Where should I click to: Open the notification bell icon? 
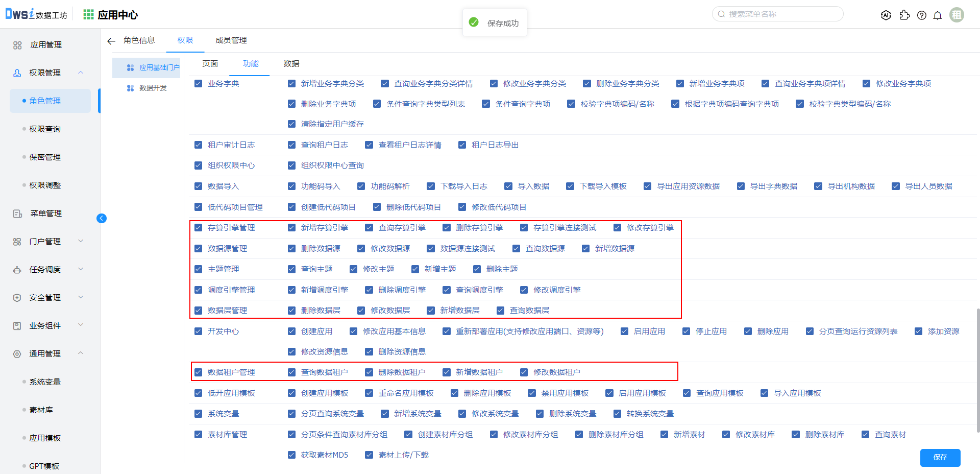pos(937,15)
